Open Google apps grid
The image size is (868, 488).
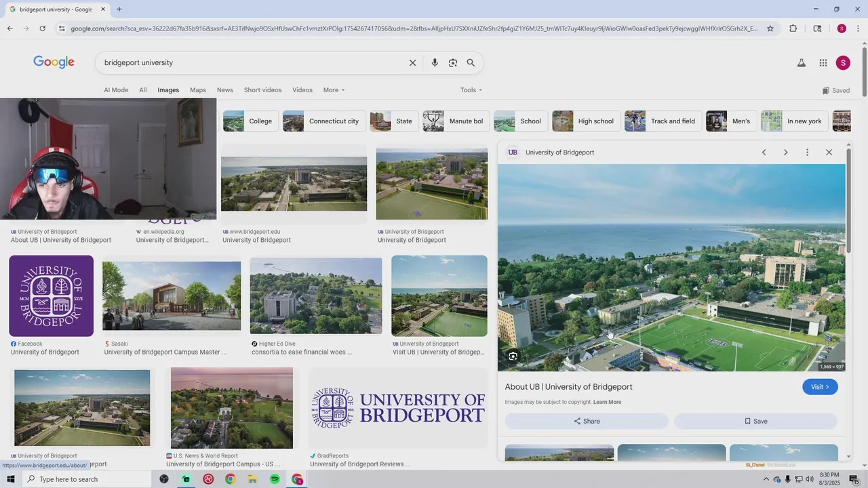click(823, 63)
